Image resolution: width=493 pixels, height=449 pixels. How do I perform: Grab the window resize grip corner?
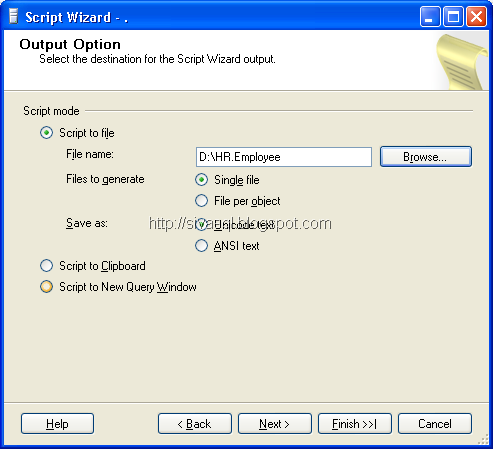(483, 440)
